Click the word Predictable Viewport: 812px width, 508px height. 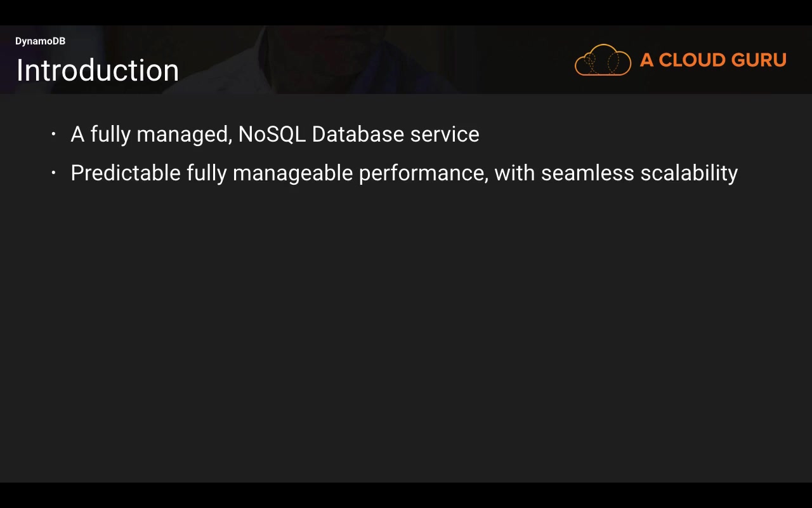click(x=126, y=173)
